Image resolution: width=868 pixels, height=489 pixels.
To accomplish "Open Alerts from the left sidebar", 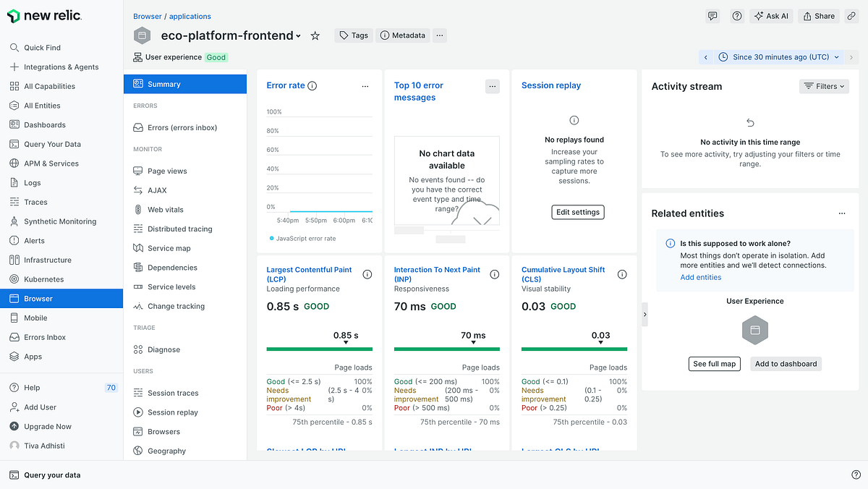I will click(x=33, y=240).
